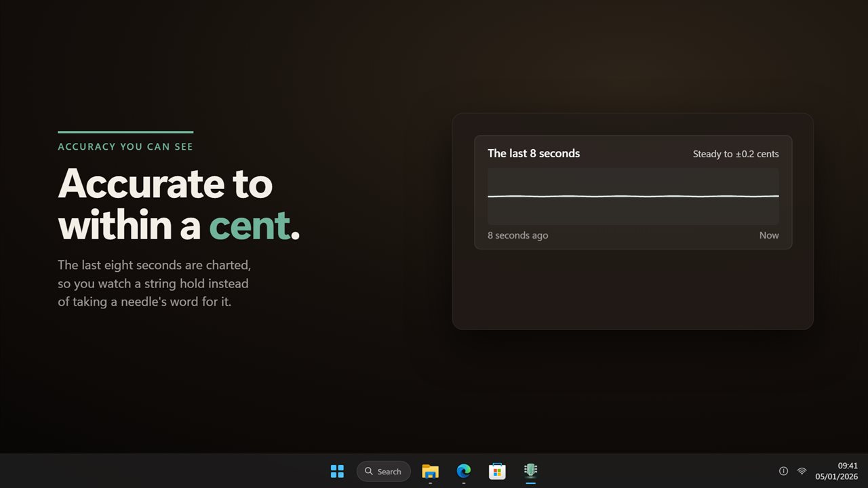Screen dimensions: 868x488
Task: Click the "8 seconds ago" axis label
Action: 518,235
